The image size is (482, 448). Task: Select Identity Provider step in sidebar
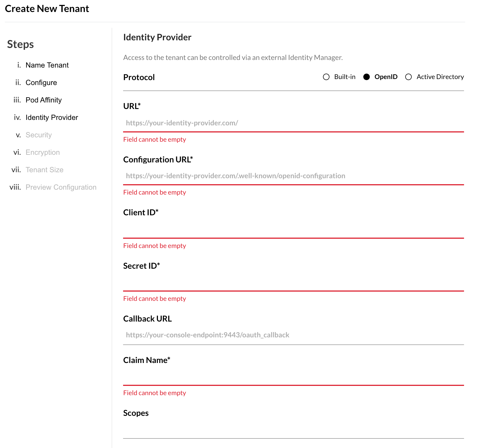(52, 117)
